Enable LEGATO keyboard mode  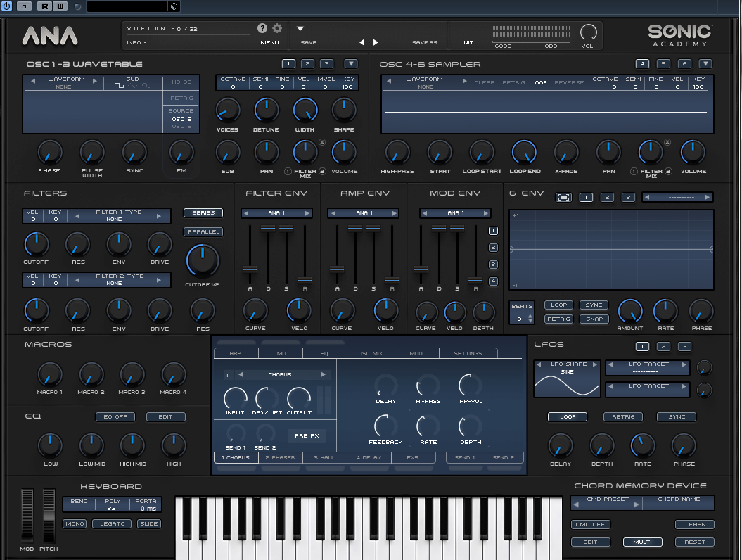[112, 523]
